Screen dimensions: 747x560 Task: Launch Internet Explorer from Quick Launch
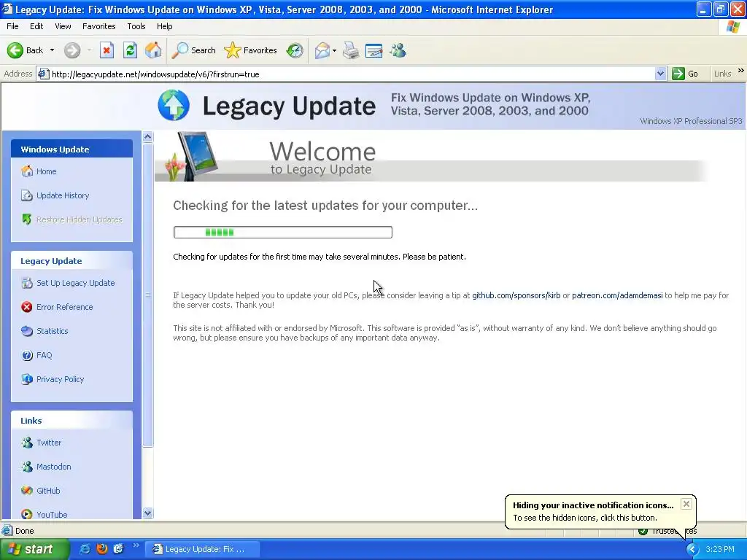tap(85, 549)
